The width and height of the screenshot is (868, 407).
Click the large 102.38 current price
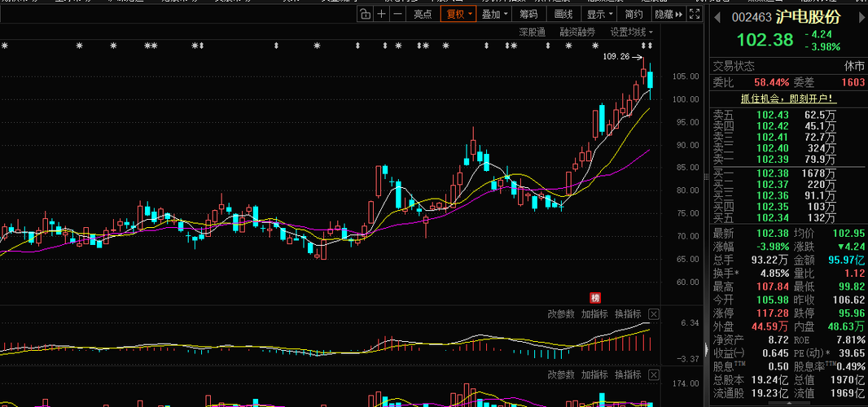pyautogui.click(x=766, y=40)
